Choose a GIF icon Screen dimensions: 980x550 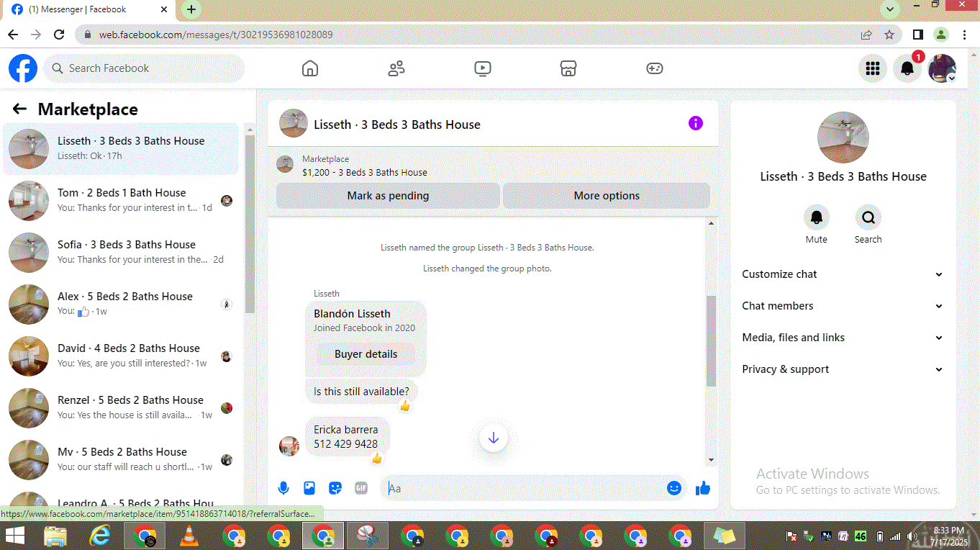pyautogui.click(x=361, y=488)
